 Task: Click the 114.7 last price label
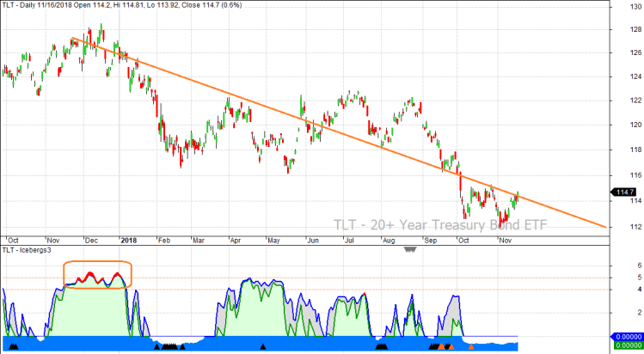pos(626,201)
